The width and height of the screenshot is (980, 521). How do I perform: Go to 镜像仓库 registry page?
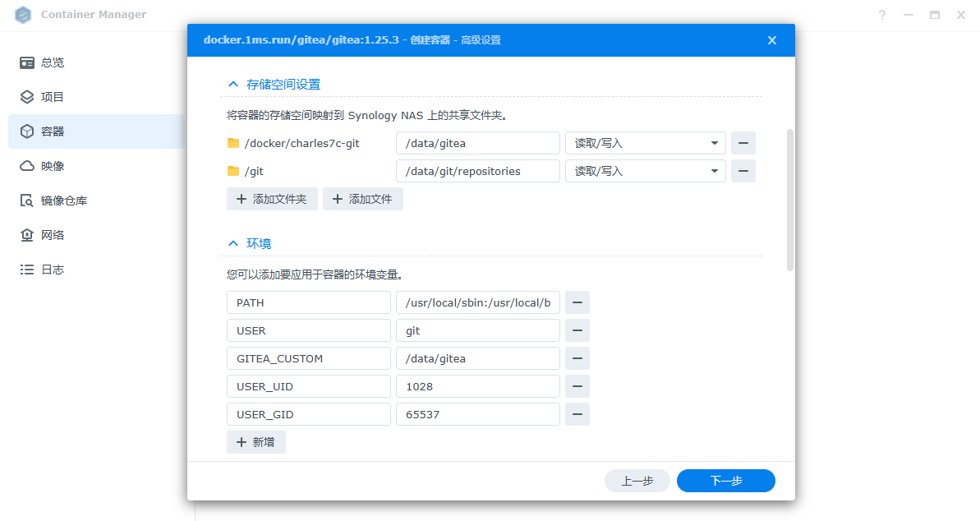[x=63, y=201]
